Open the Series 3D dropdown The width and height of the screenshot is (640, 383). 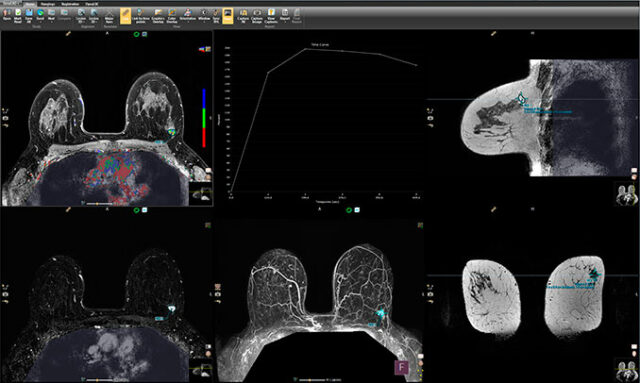click(x=81, y=16)
